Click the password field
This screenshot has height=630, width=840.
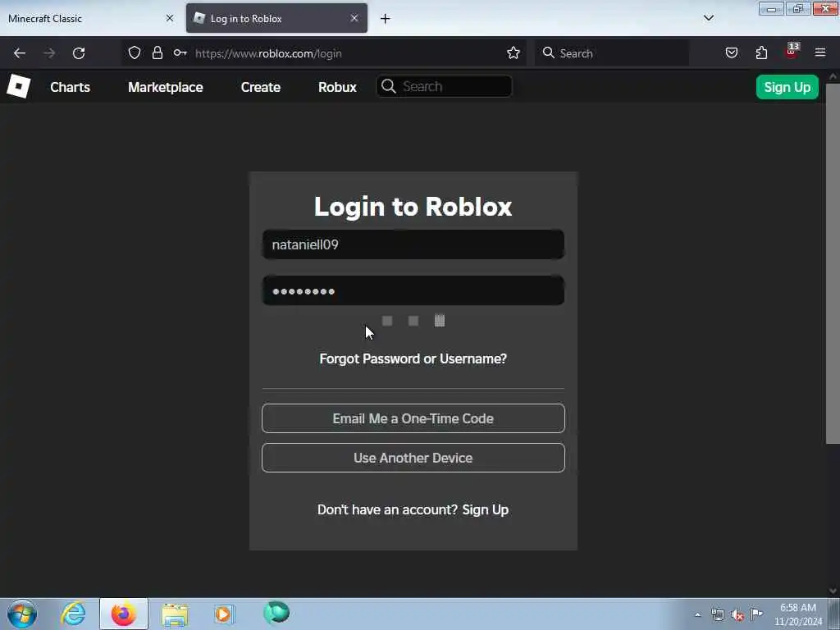pos(413,290)
